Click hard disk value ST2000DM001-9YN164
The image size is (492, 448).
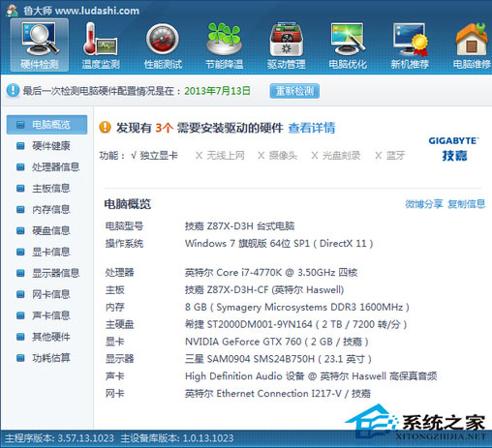pyautogui.click(x=295, y=324)
